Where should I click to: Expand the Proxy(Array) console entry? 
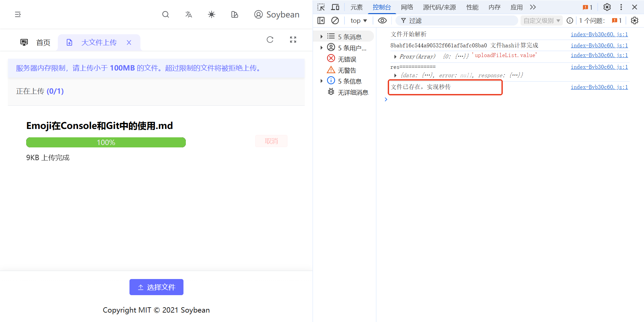pyautogui.click(x=395, y=56)
